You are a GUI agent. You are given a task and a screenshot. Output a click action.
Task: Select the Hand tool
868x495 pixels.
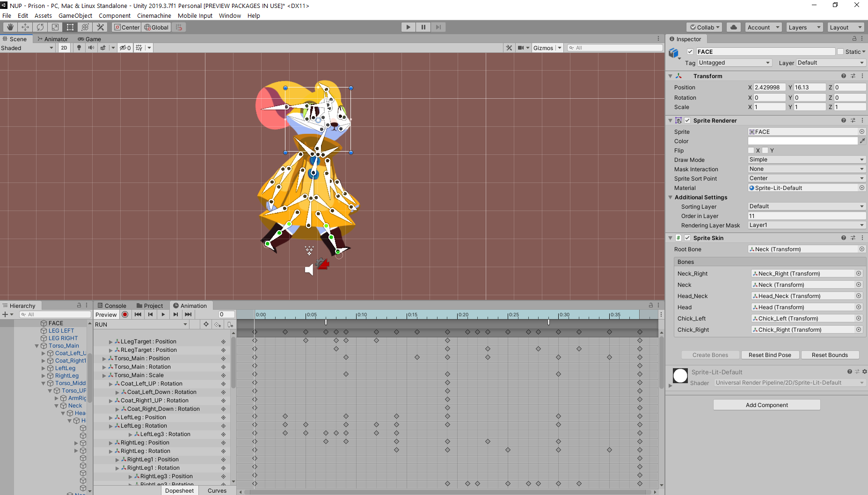[10, 27]
